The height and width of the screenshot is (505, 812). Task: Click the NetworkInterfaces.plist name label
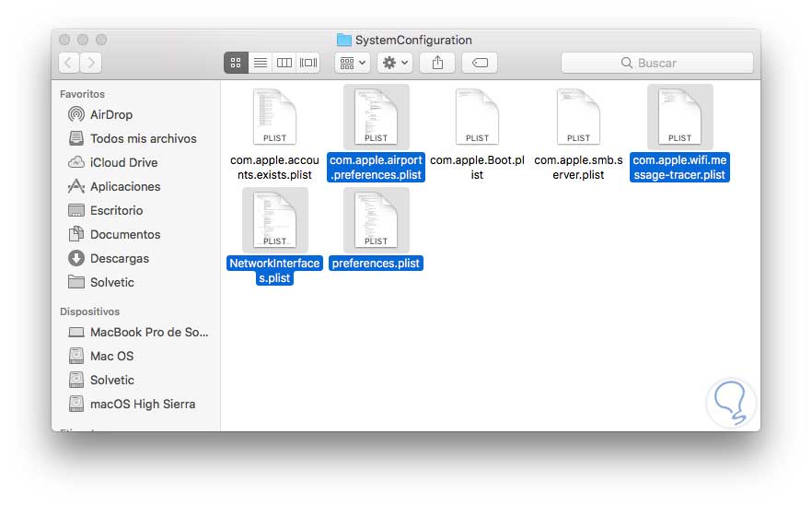click(274, 271)
